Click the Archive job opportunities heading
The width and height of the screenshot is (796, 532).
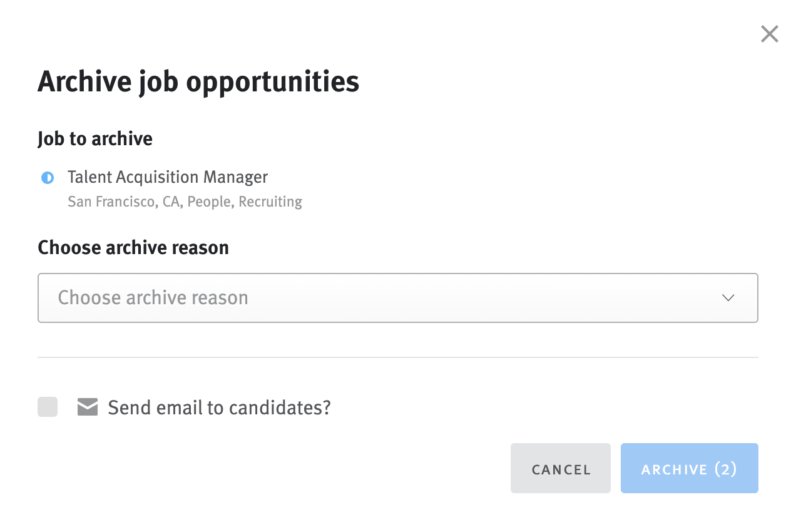(198, 81)
